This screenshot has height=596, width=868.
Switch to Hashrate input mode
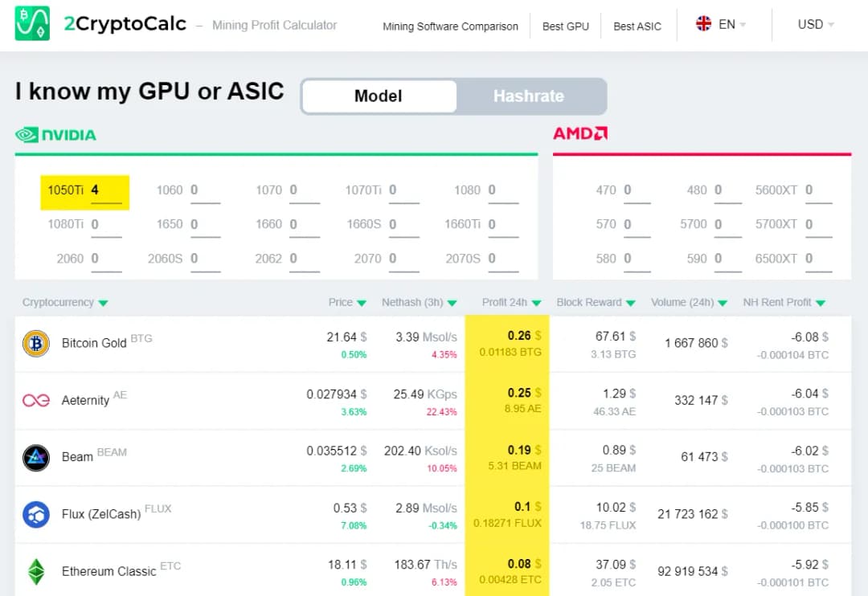tap(528, 96)
